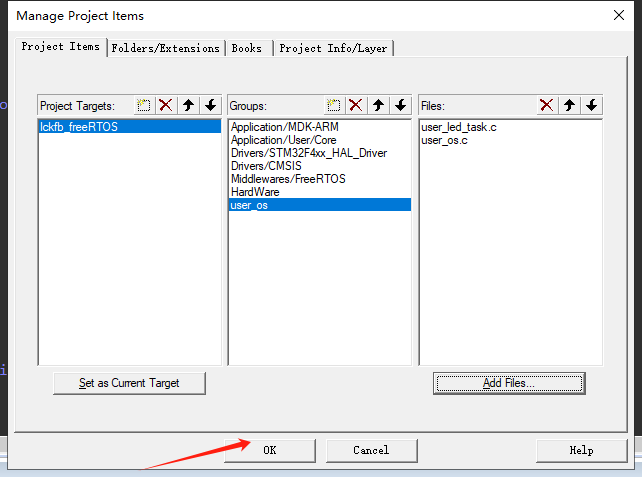This screenshot has width=642, height=477.
Task: Move file up arrow in Files
Action: click(x=569, y=105)
